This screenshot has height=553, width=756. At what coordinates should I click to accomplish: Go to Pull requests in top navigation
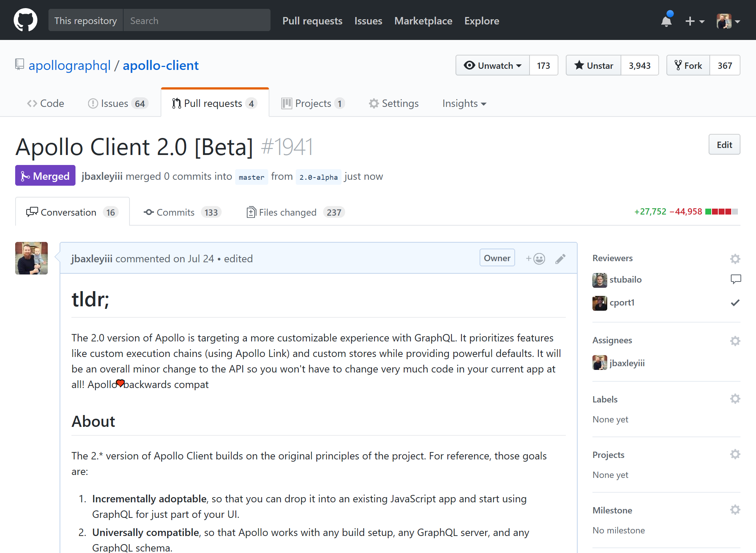[312, 21]
